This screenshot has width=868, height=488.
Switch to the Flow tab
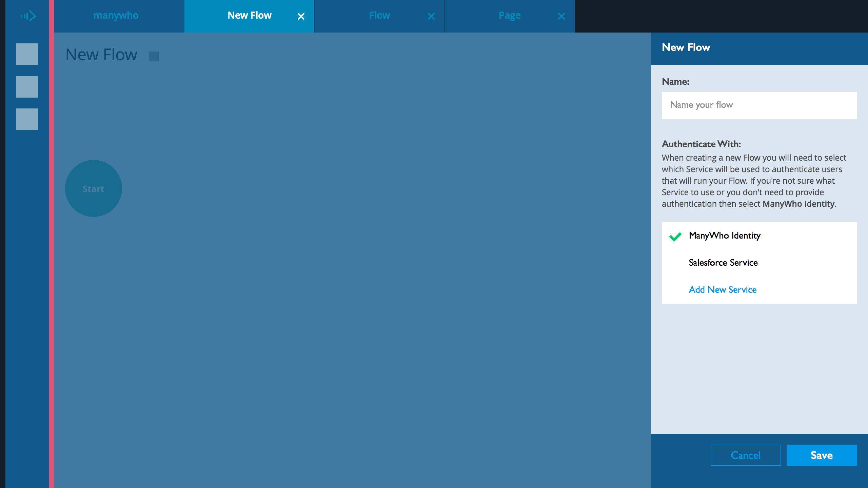click(379, 16)
